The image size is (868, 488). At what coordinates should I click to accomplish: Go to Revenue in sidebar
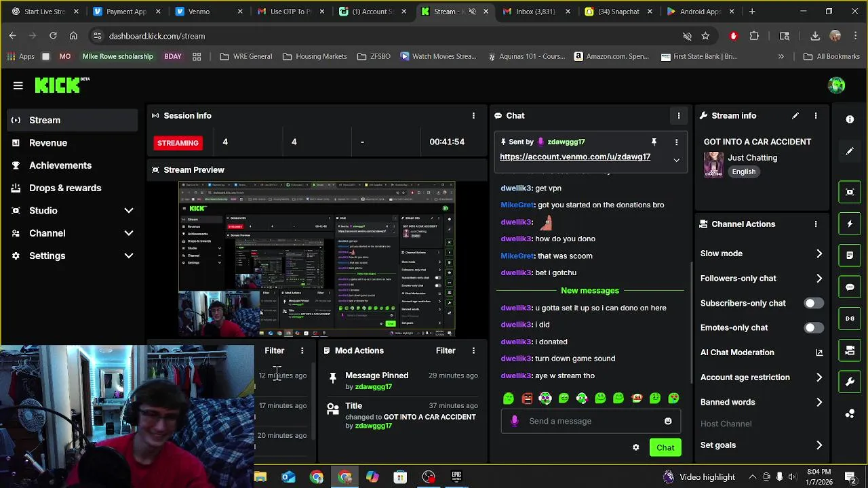coord(71,143)
